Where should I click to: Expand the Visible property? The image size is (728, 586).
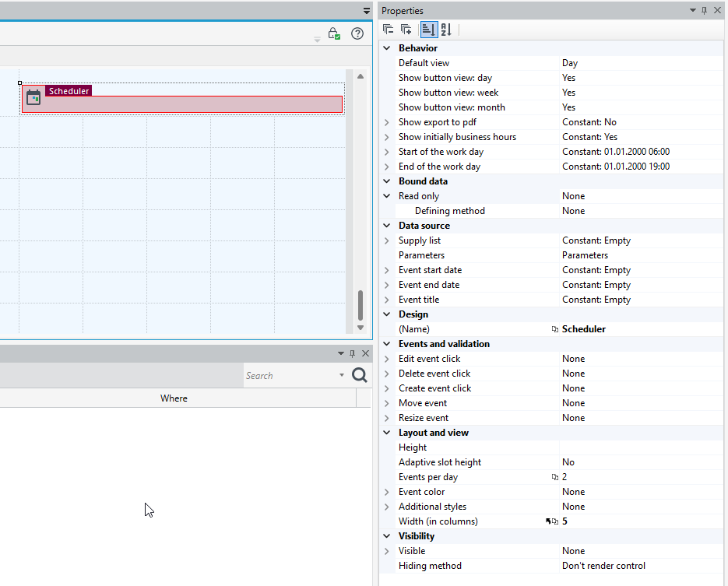pyautogui.click(x=387, y=551)
